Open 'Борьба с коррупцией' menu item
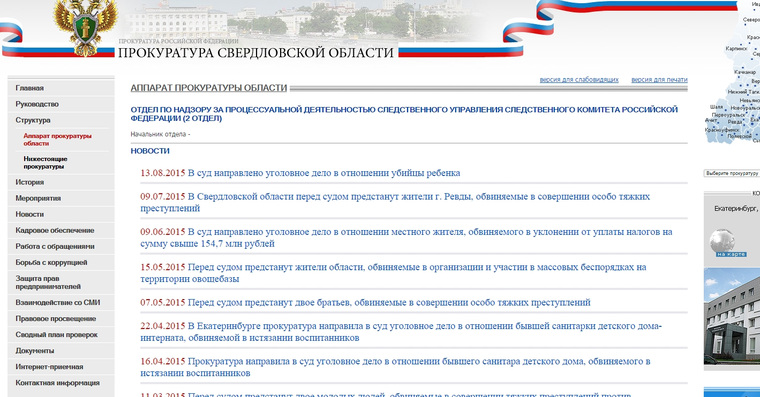The image size is (760, 397). tap(51, 262)
